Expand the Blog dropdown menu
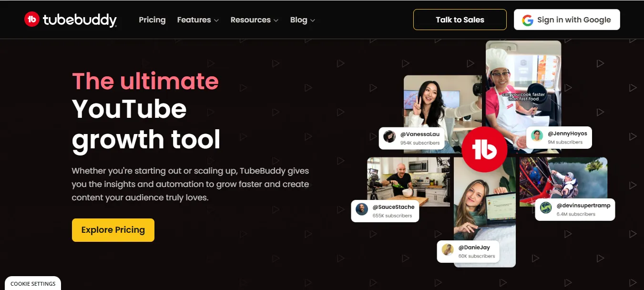 coord(303,20)
